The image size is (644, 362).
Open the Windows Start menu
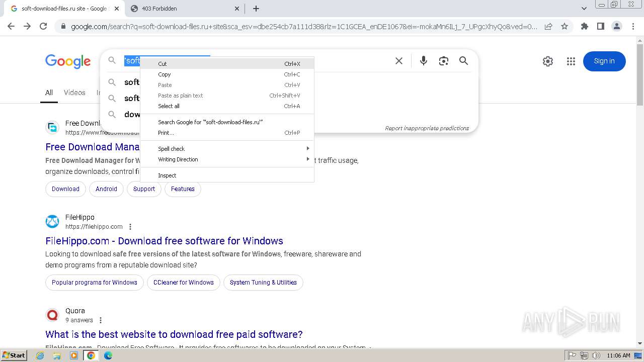pos(14,355)
